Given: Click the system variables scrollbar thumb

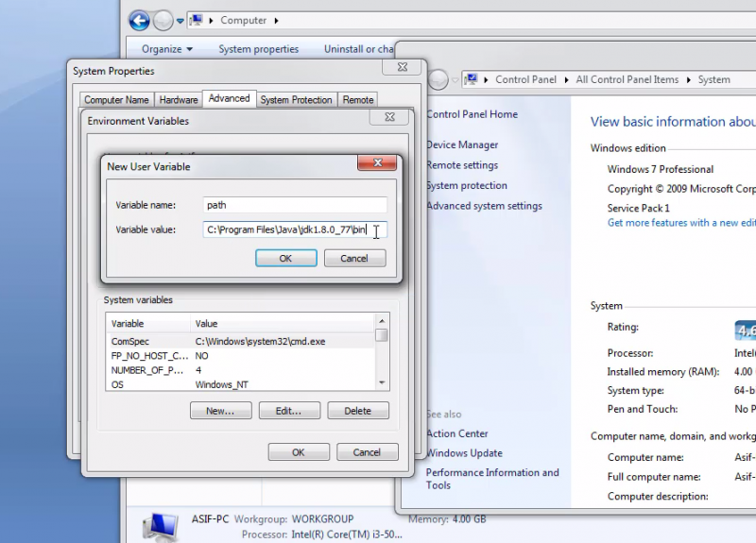Looking at the screenshot, I should click(x=382, y=335).
